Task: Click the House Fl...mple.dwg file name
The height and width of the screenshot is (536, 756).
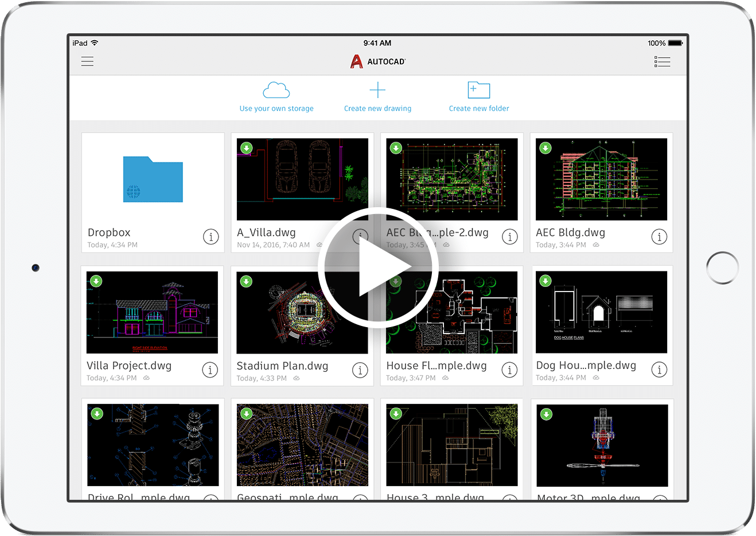Action: click(437, 366)
